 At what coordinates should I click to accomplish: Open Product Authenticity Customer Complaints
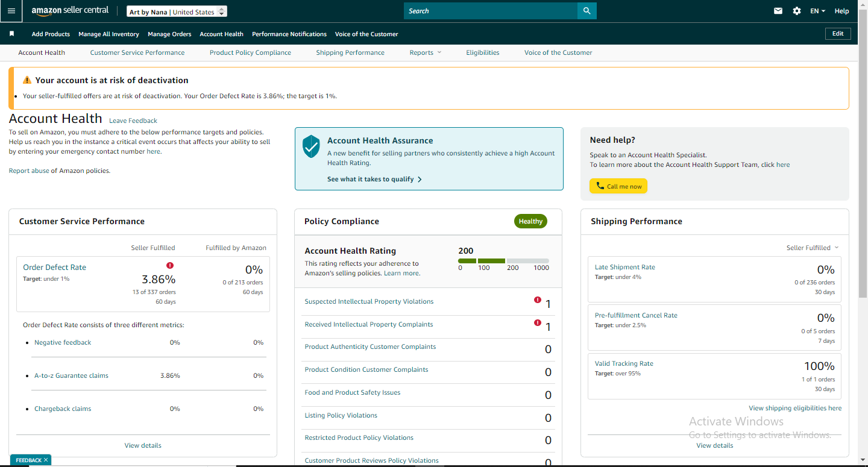370,346
